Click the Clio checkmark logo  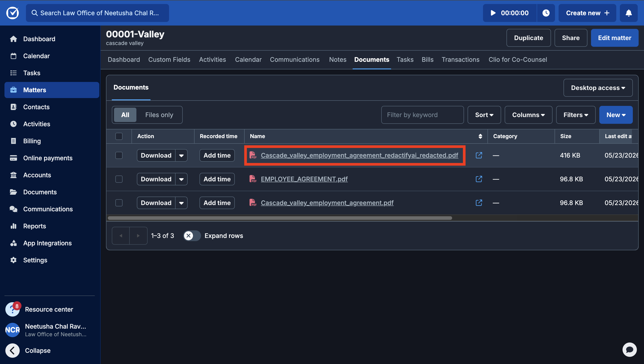point(13,13)
